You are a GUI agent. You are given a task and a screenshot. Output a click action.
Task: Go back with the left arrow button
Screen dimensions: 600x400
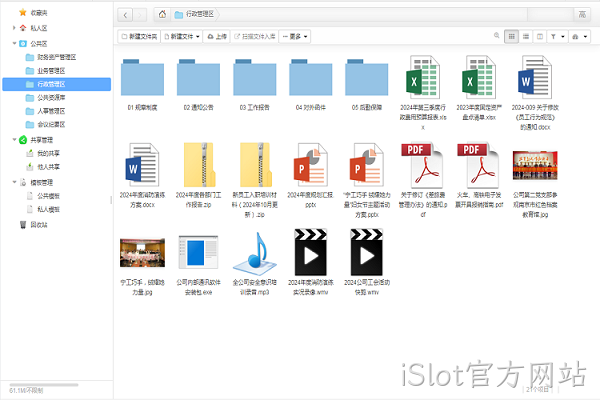click(125, 15)
